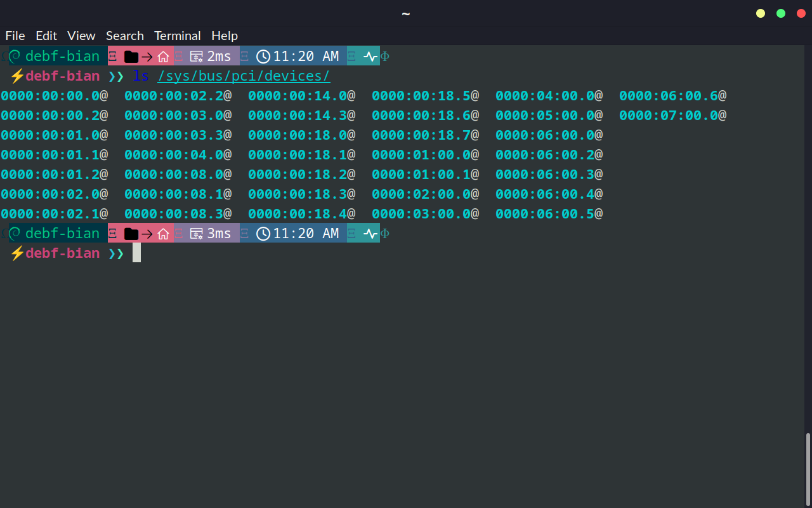
Task: Open the Help menu
Action: pos(225,36)
